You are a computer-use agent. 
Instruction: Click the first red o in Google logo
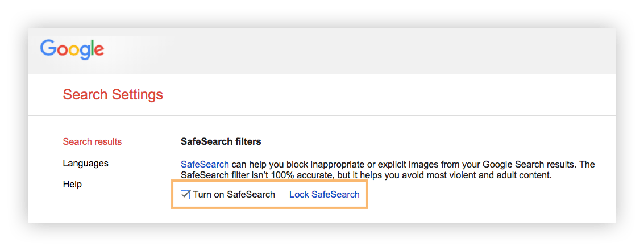point(61,51)
